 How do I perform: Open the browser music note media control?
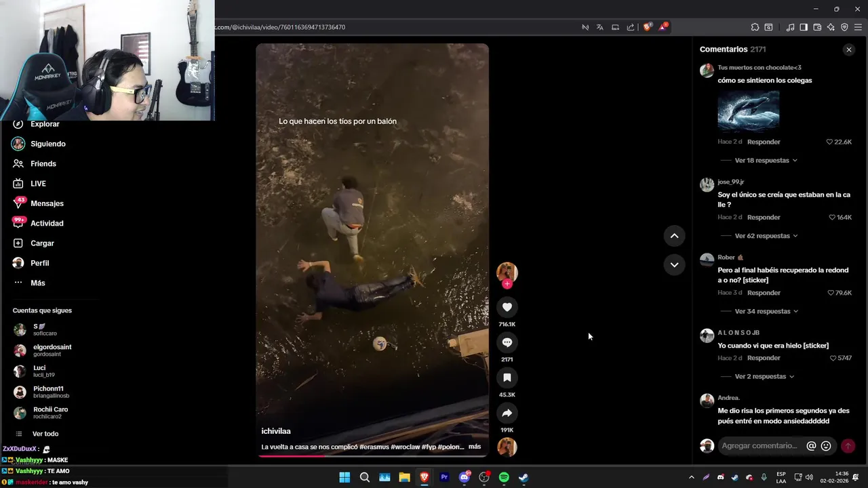[x=790, y=27]
